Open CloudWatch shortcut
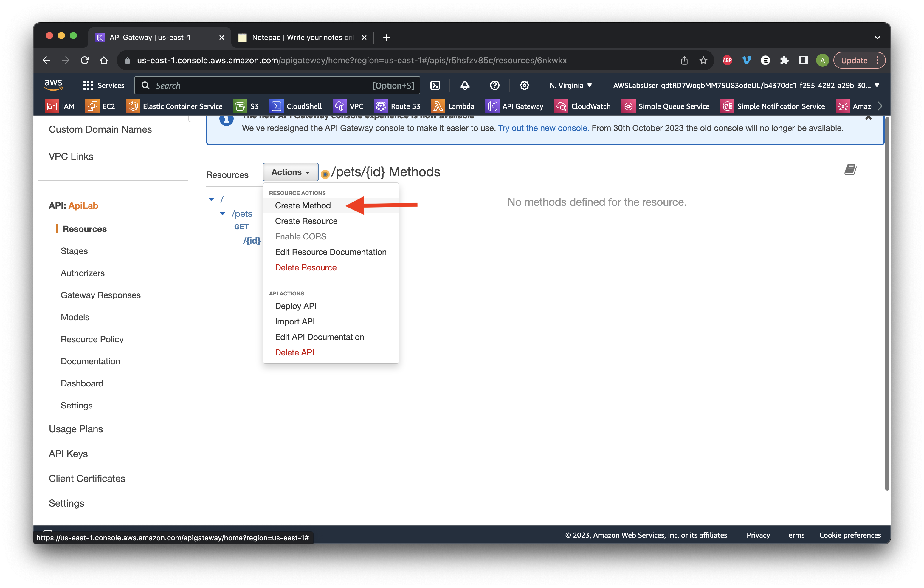This screenshot has height=588, width=924. tap(582, 106)
